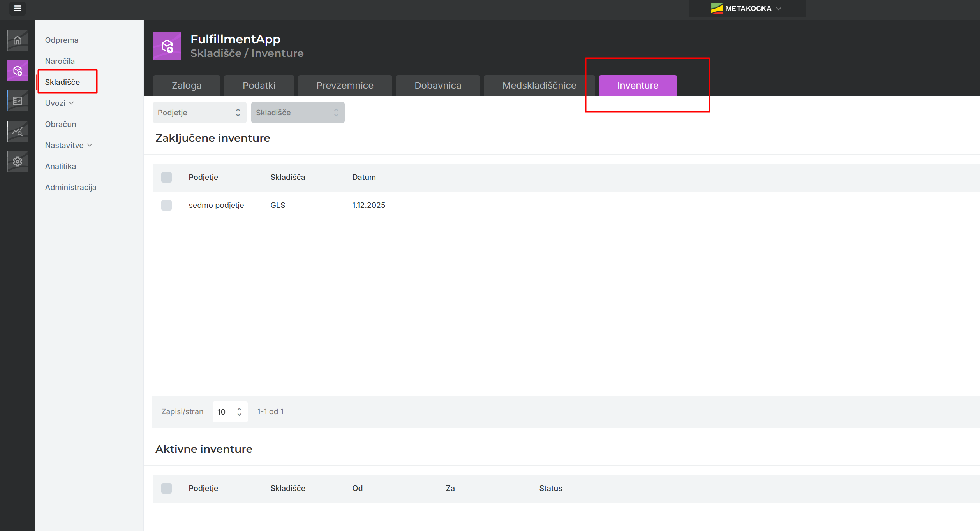Open the checklist form sidebar icon
The image size is (980, 531).
click(x=18, y=101)
